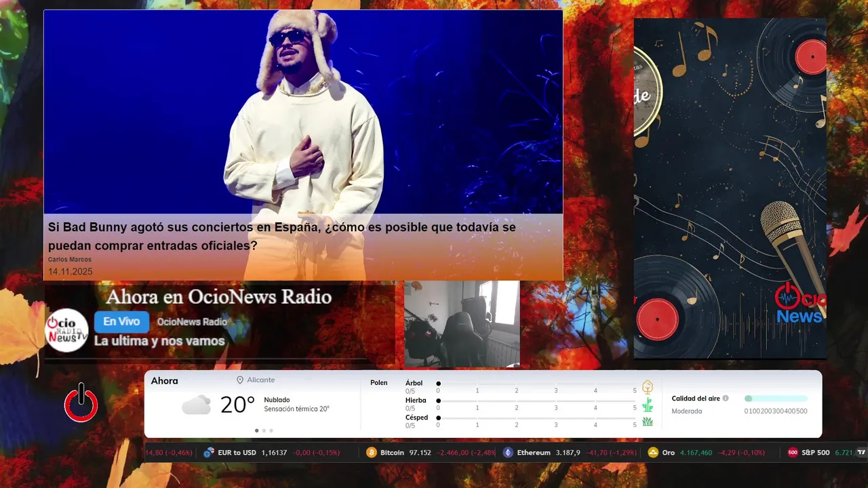This screenshot has height=488, width=868.
Task: Show air quality info icon
Action: (x=726, y=399)
